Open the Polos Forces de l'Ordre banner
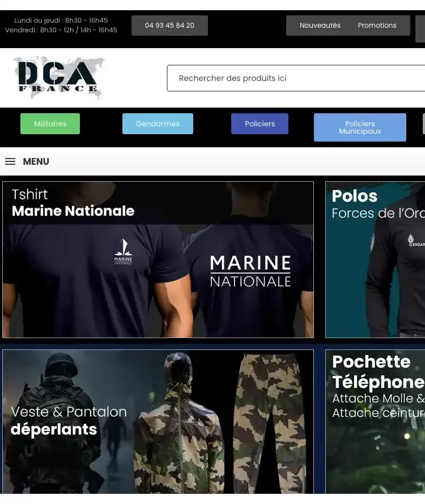 (x=375, y=260)
